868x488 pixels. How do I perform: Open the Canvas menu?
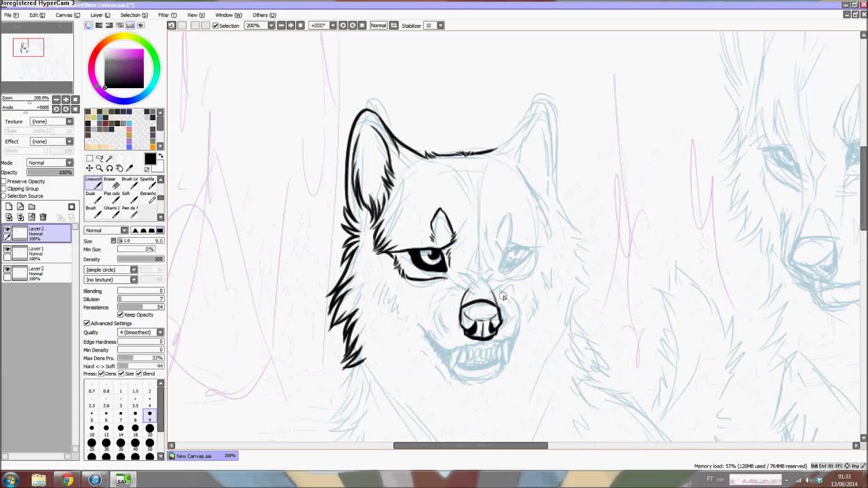67,15
